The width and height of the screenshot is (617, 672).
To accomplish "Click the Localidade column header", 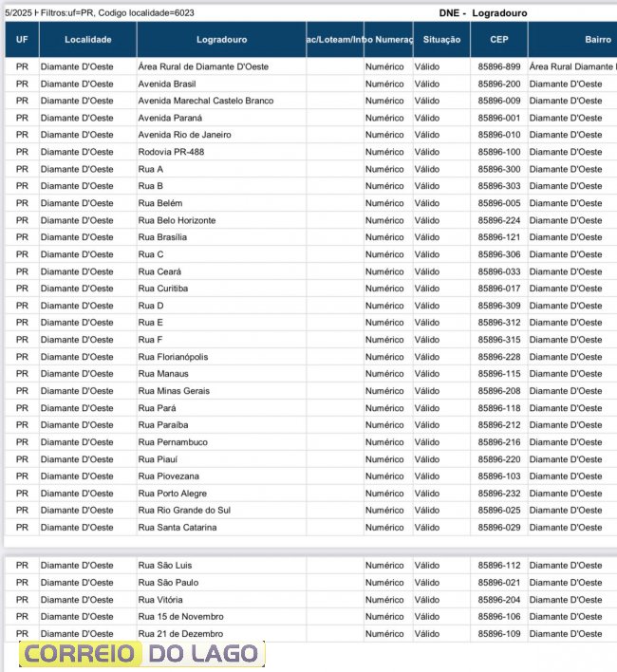I will (x=87, y=40).
